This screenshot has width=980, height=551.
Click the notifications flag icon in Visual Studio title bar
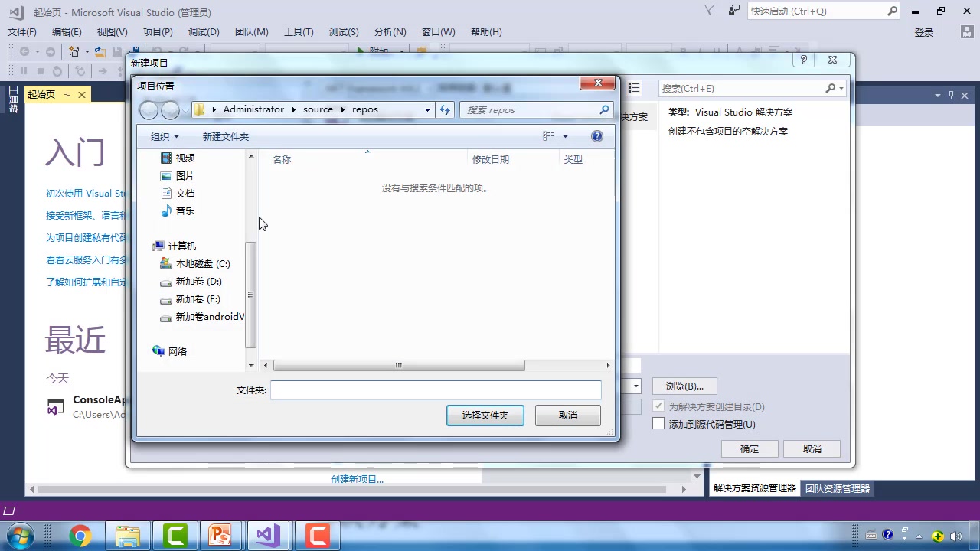(710, 11)
